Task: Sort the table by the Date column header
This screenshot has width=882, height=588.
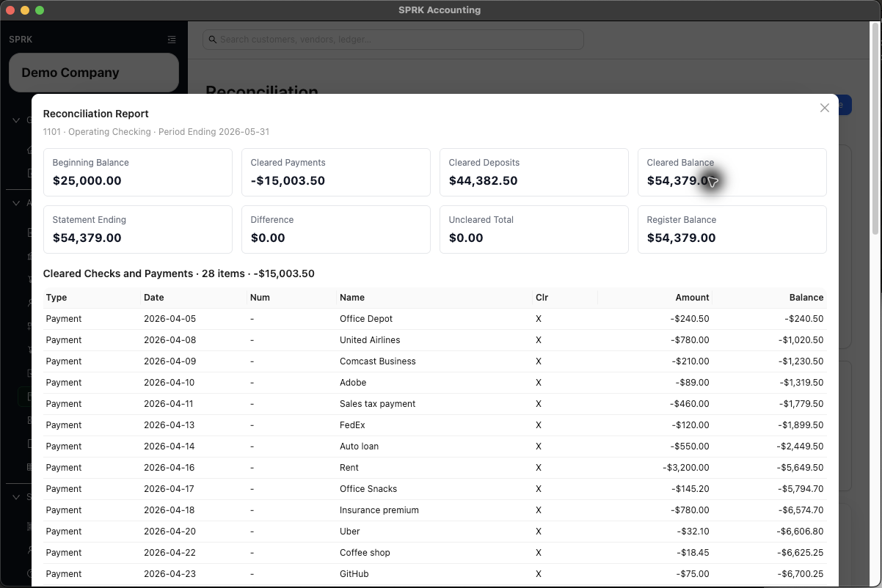Action: pos(154,298)
